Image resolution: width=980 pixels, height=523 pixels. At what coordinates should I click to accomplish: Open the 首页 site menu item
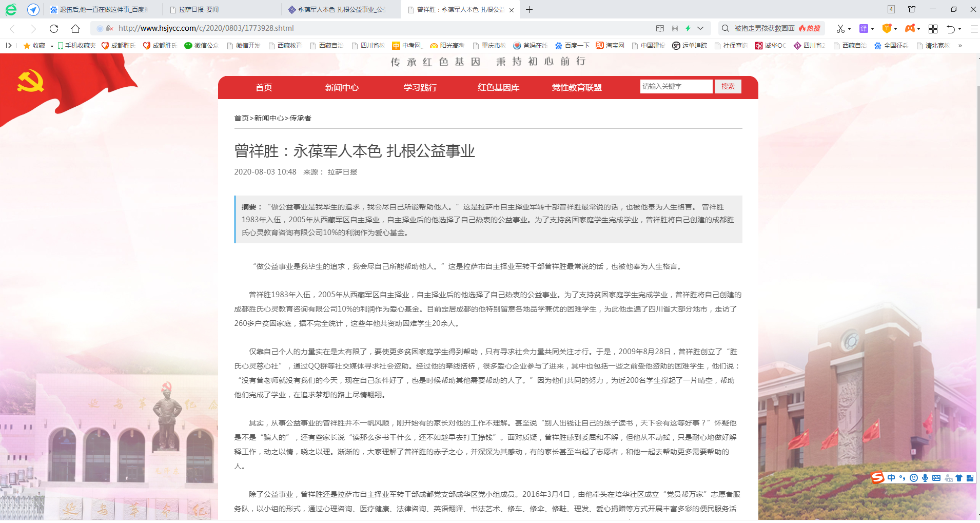point(264,87)
